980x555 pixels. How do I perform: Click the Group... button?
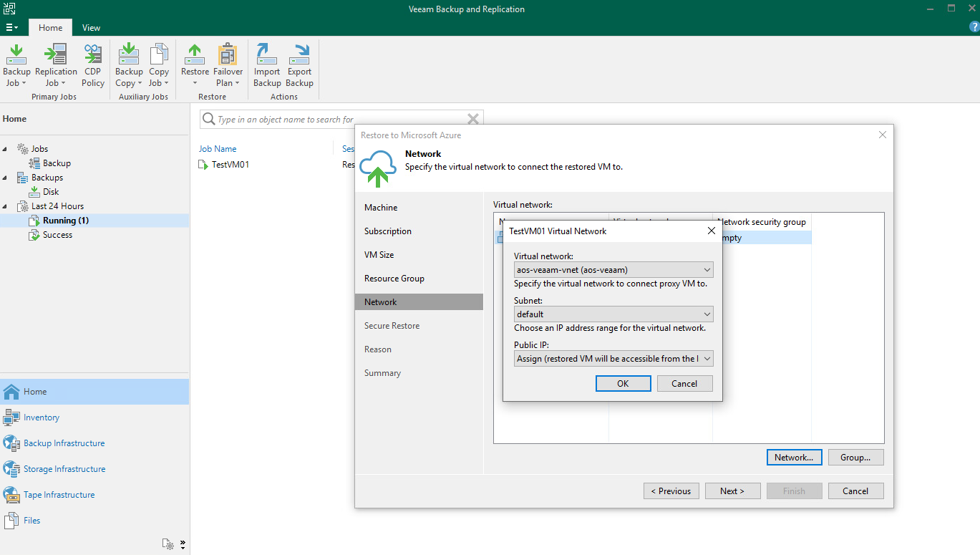855,458
